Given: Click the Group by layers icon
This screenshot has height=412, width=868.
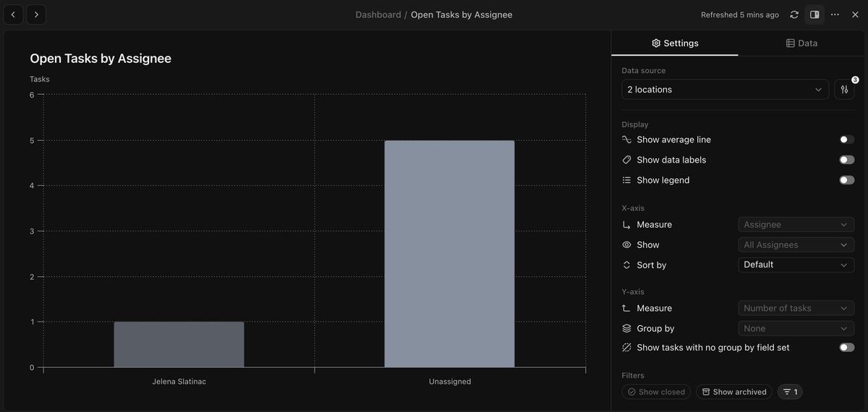Looking at the screenshot, I should 626,329.
